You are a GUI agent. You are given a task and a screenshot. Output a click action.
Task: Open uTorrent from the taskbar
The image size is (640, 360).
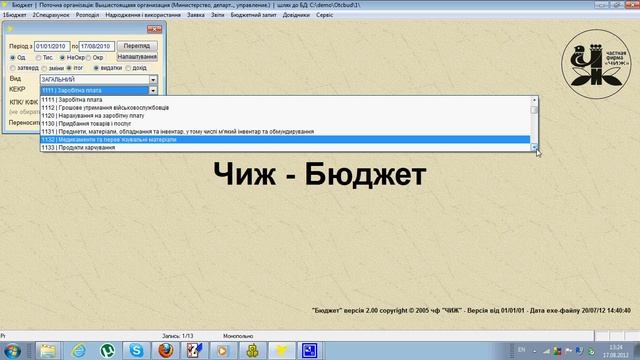coord(107,351)
